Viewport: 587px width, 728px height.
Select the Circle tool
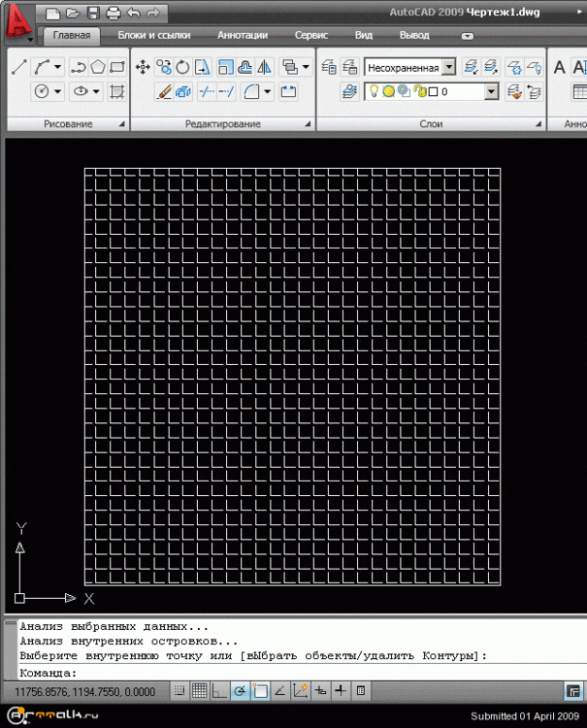point(42,91)
